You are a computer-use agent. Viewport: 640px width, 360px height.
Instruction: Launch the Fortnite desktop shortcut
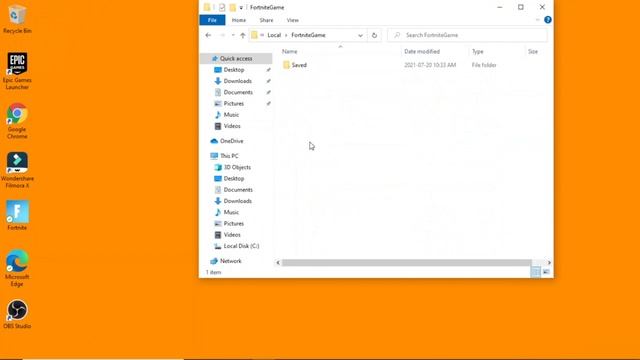pos(17,215)
